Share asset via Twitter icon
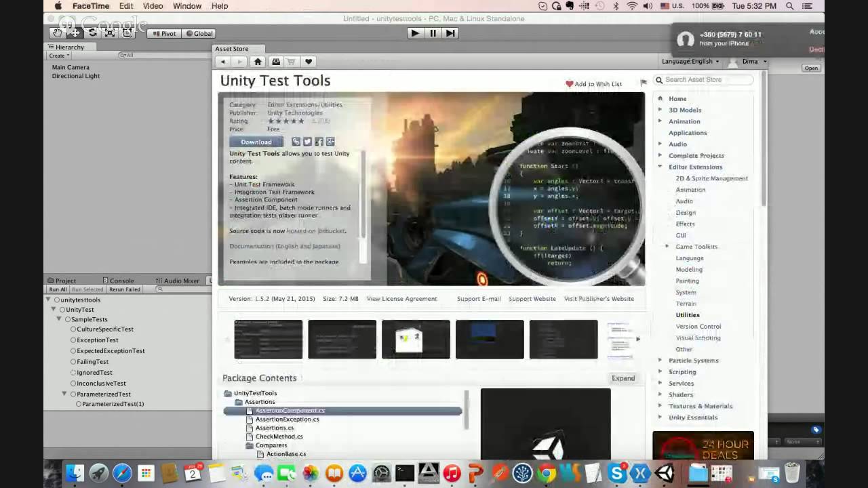The width and height of the screenshot is (868, 488). click(307, 142)
